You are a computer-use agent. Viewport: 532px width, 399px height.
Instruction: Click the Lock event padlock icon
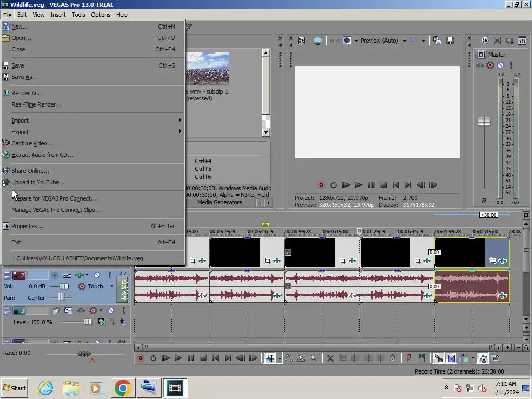(393, 358)
